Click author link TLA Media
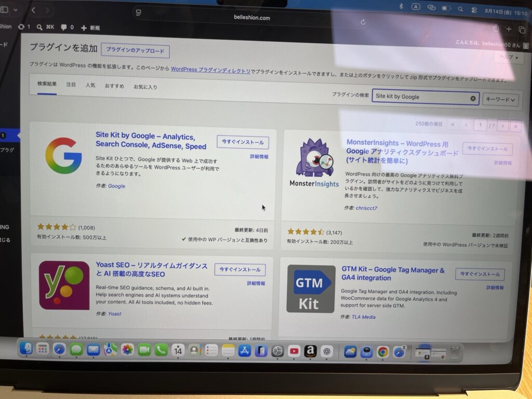The height and width of the screenshot is (399, 532). tap(363, 317)
